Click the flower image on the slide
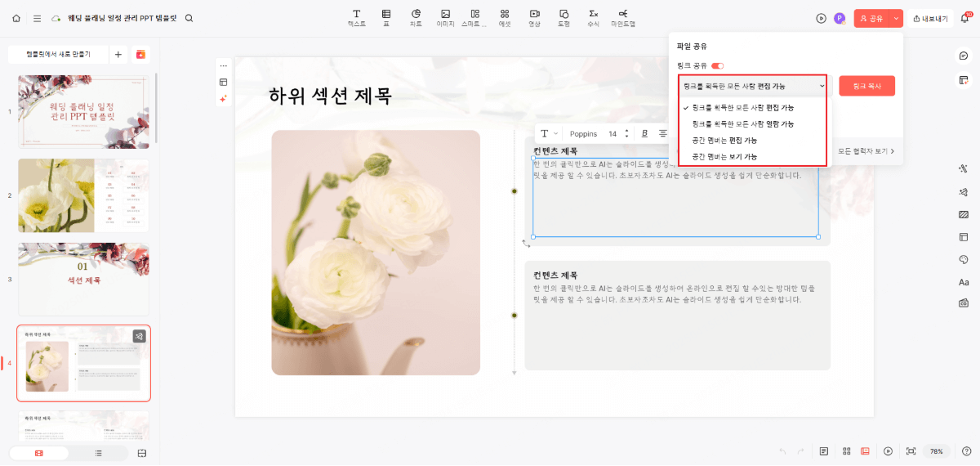980x466 pixels. [x=376, y=253]
